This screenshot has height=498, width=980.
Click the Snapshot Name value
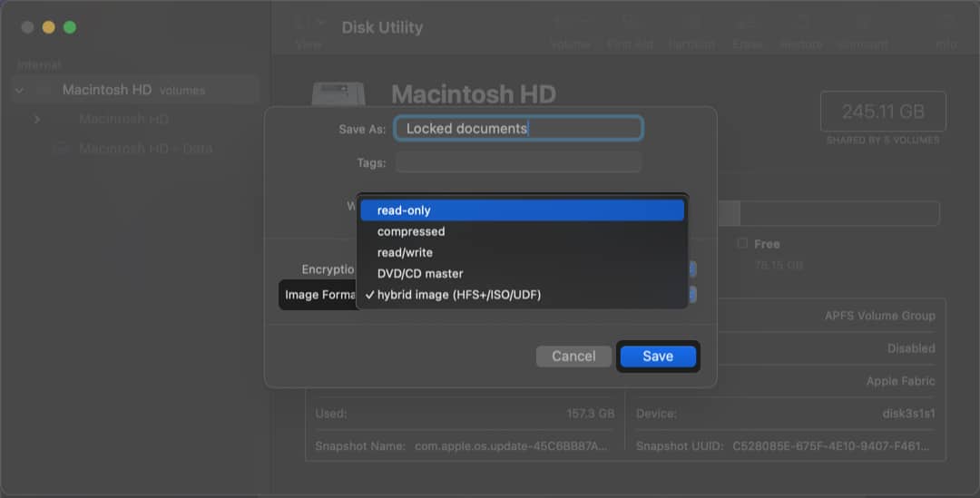click(x=511, y=445)
